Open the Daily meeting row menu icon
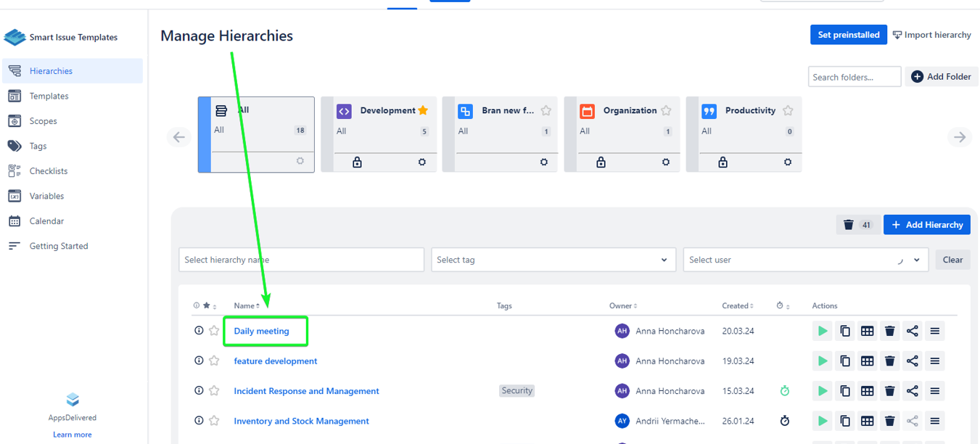 point(935,331)
